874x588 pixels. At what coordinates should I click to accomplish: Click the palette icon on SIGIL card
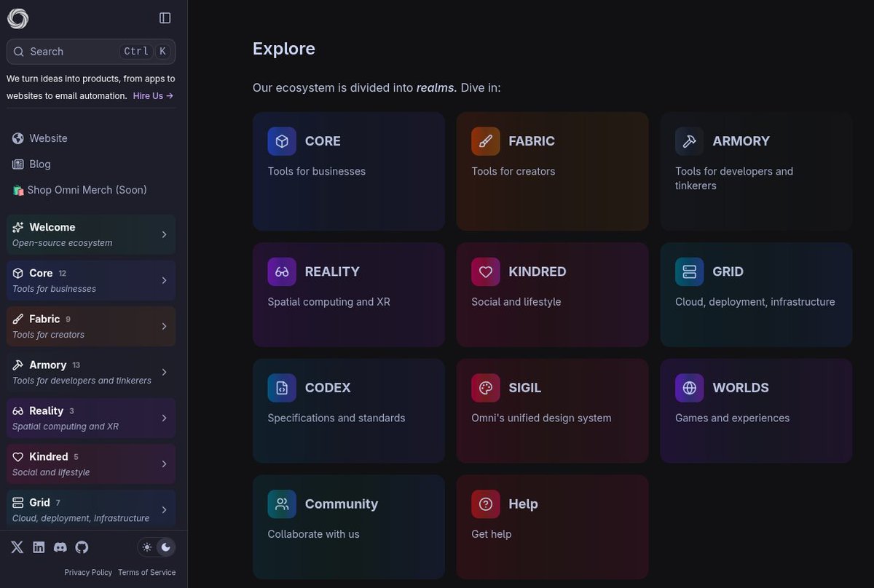click(486, 388)
